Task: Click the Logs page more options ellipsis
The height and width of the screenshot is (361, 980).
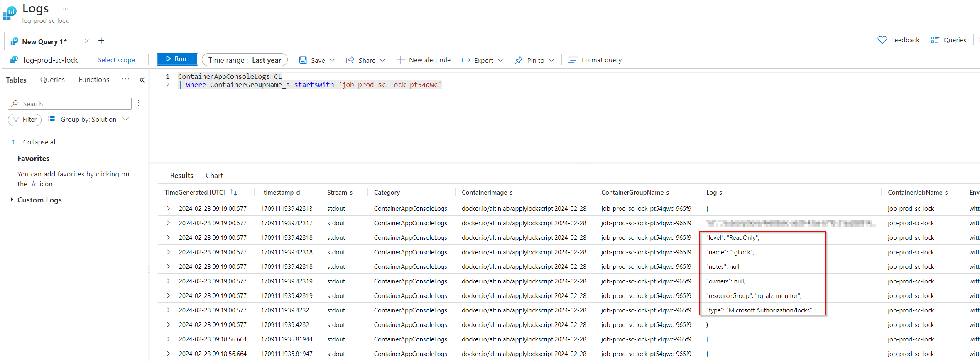Action: tap(65, 9)
